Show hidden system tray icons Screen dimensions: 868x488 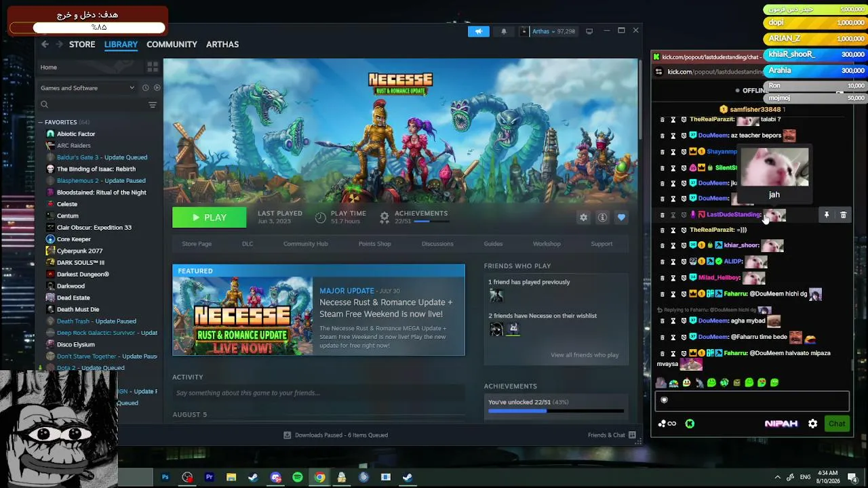click(778, 477)
